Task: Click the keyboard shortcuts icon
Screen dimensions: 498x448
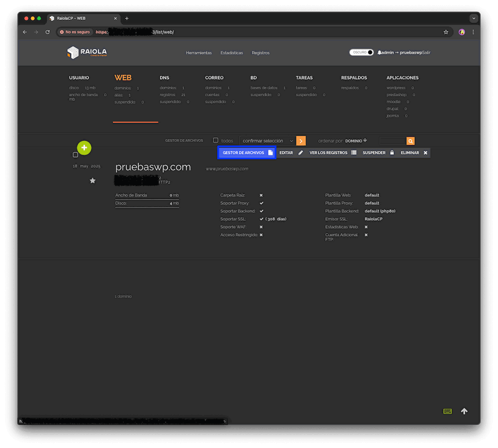Action: pyautogui.click(x=447, y=411)
